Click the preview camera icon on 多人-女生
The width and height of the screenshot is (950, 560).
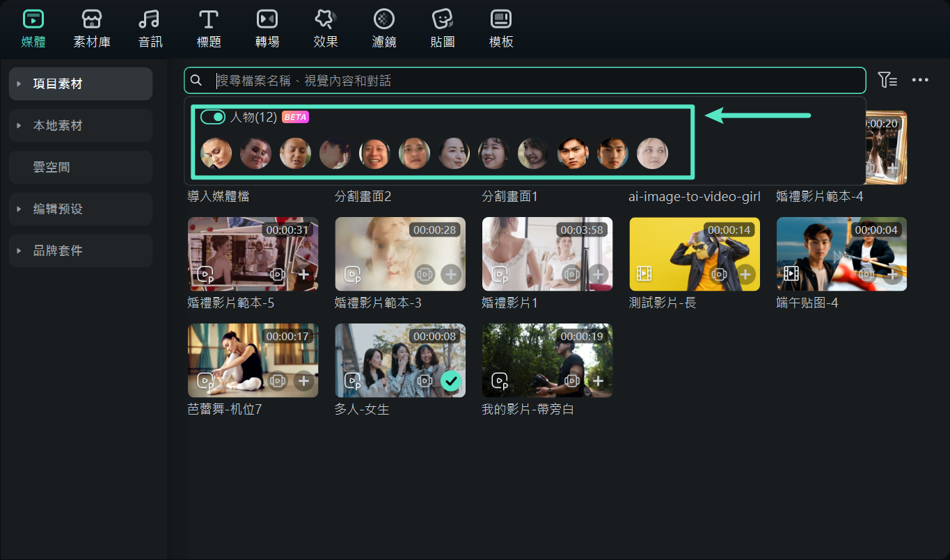[425, 381]
